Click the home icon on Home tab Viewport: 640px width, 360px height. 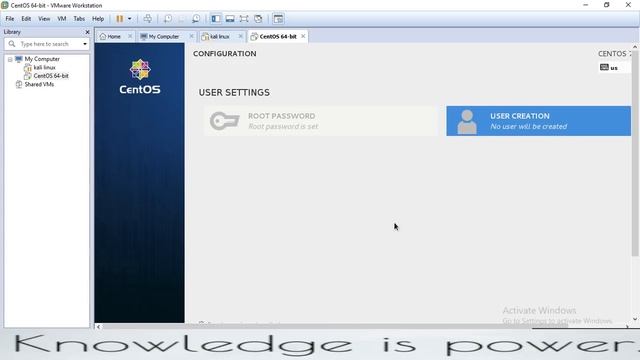click(103, 36)
